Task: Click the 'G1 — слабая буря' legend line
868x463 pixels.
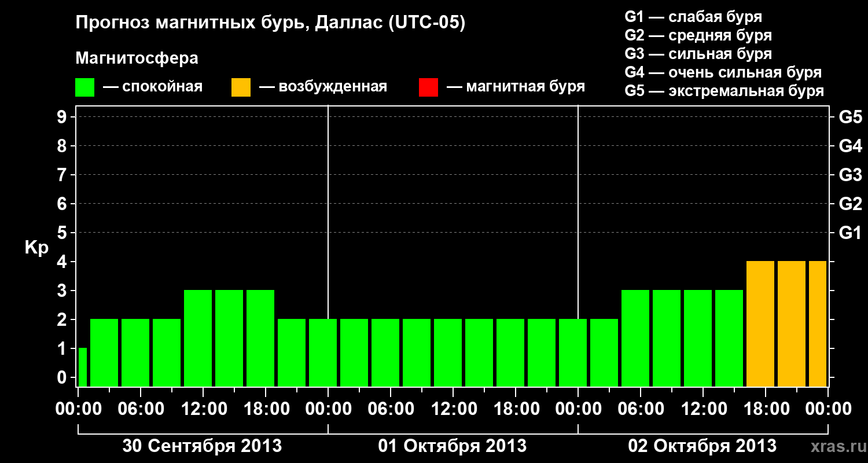Action: (x=693, y=17)
